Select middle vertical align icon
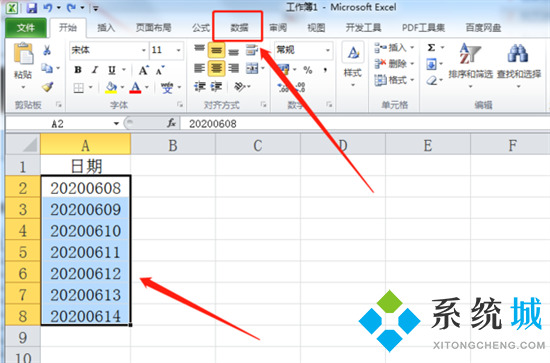Image resolution: width=550 pixels, height=363 pixels. (x=216, y=50)
